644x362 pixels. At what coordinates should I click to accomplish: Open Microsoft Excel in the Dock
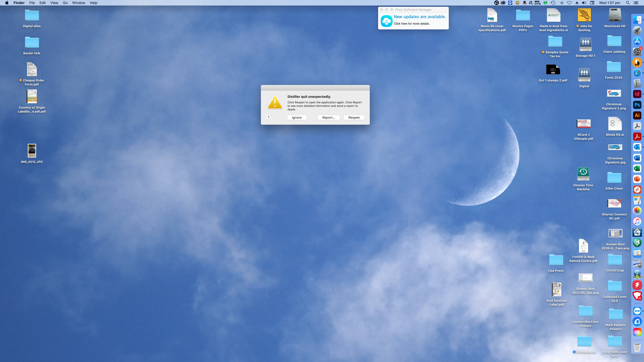tap(637, 168)
